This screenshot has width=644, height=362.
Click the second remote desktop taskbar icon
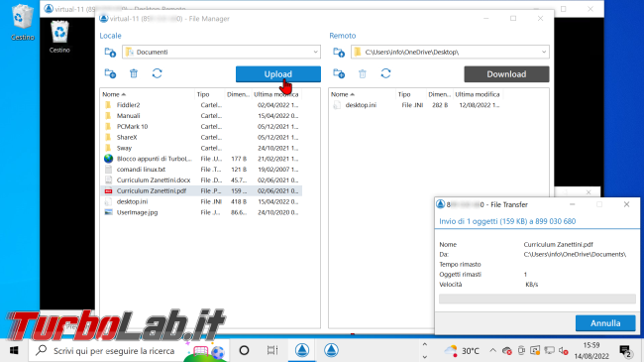click(x=331, y=350)
